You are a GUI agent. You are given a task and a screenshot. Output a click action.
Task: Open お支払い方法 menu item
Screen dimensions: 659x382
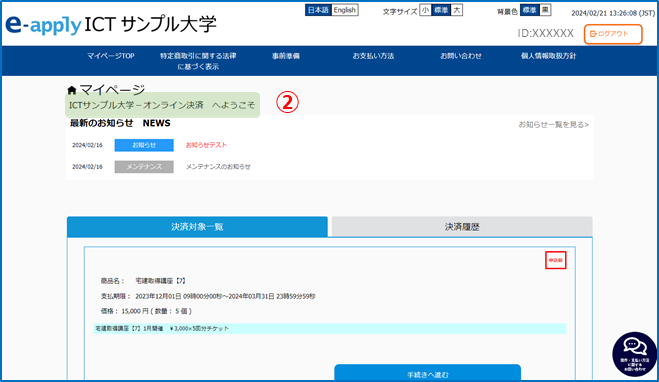click(x=373, y=56)
